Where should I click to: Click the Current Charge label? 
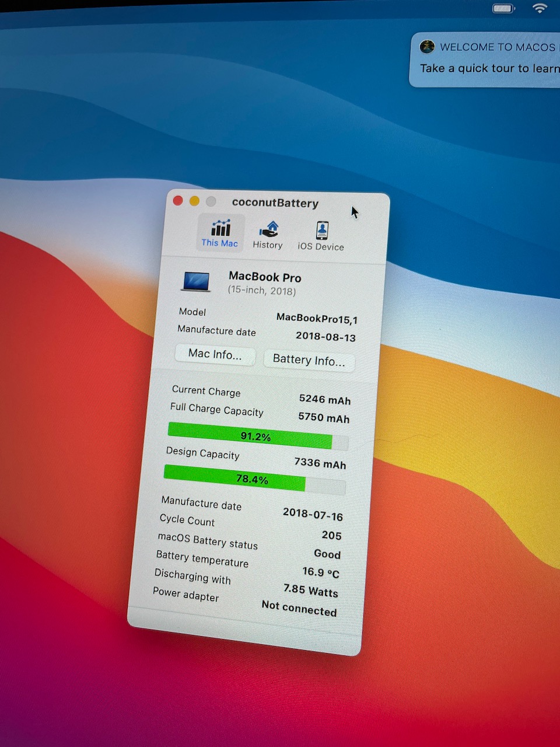206,391
